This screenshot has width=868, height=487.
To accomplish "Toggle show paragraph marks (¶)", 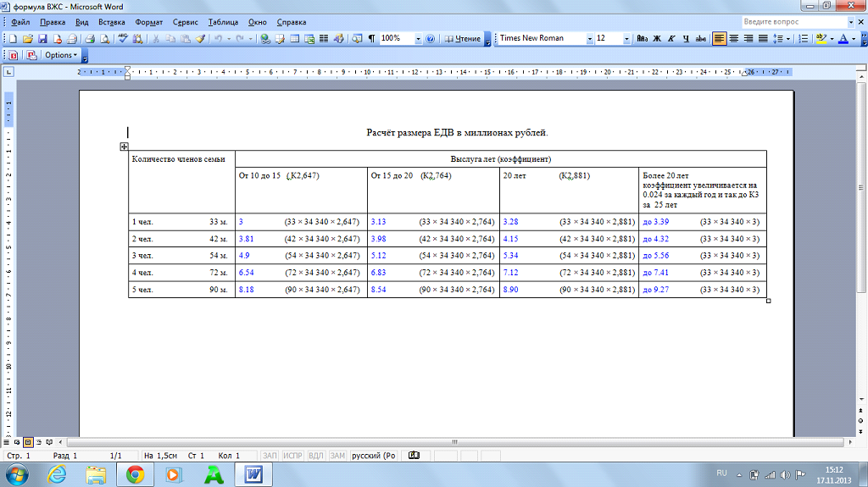I will pyautogui.click(x=371, y=39).
